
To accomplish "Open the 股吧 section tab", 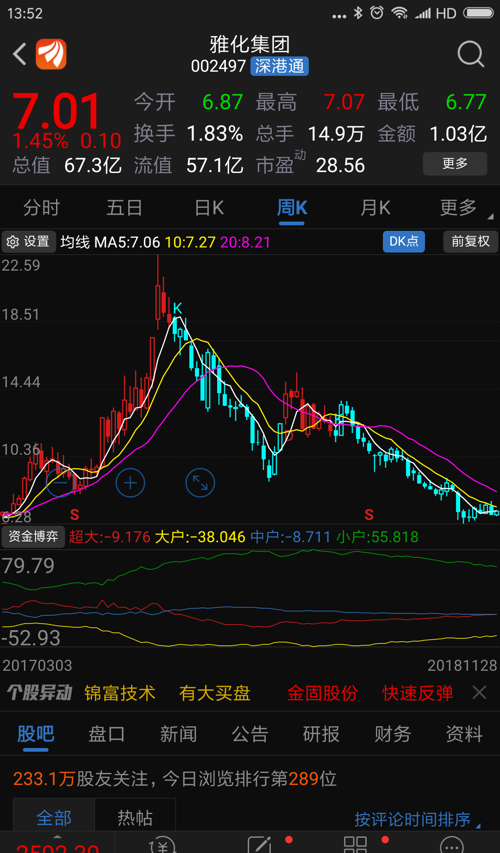I will point(36,734).
